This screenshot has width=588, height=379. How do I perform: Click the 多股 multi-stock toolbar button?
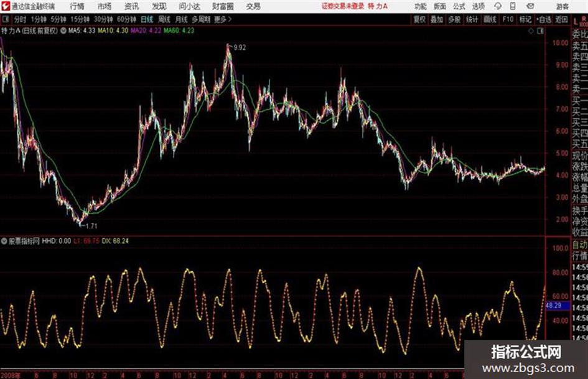454,19
